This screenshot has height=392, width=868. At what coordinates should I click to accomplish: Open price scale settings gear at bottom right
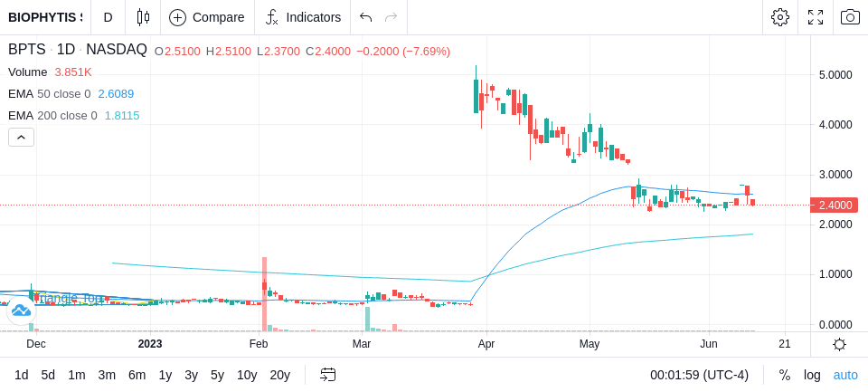[839, 345]
